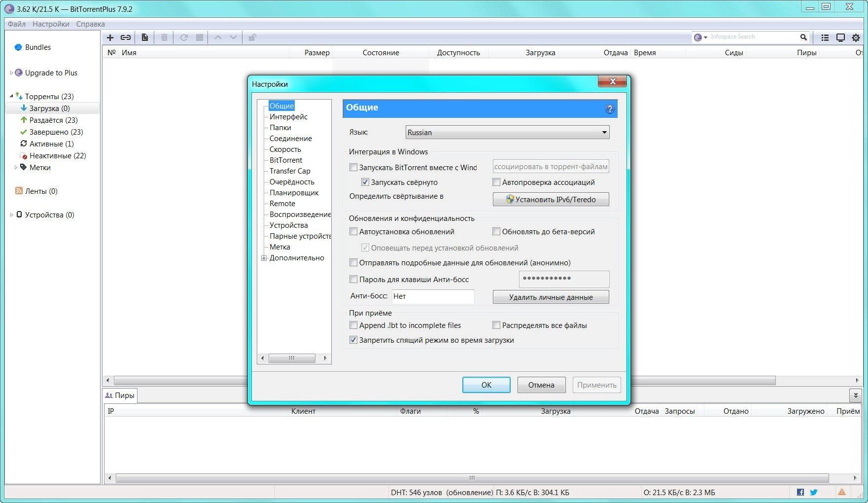Screen dimensions: 868x503
Task: Click the Stop Torrent square icon
Action: click(200, 37)
